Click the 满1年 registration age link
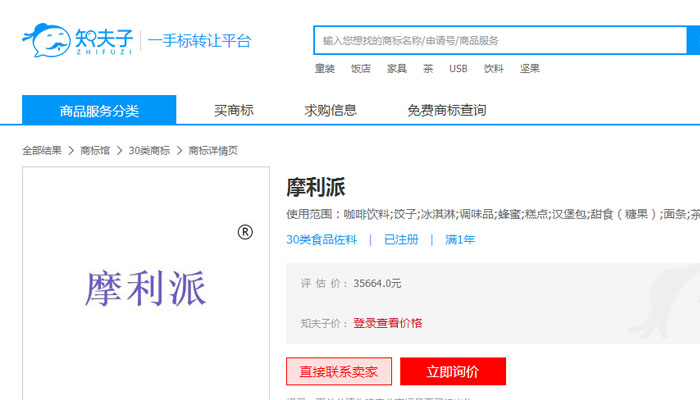The height and width of the screenshot is (400, 700). click(x=460, y=240)
